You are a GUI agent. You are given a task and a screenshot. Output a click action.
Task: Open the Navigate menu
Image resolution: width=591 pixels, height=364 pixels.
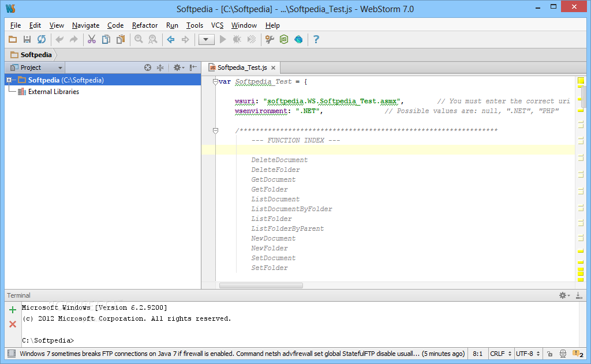(x=85, y=25)
